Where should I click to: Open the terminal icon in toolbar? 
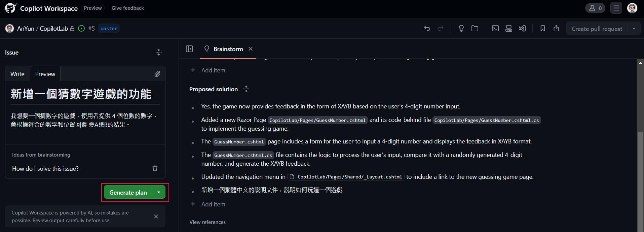click(495, 29)
